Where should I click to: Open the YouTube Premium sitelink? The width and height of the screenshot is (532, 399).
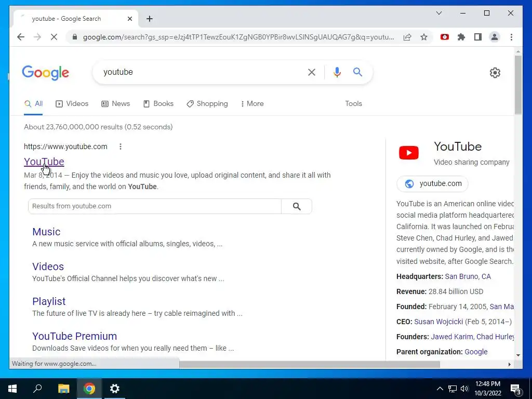(x=75, y=336)
